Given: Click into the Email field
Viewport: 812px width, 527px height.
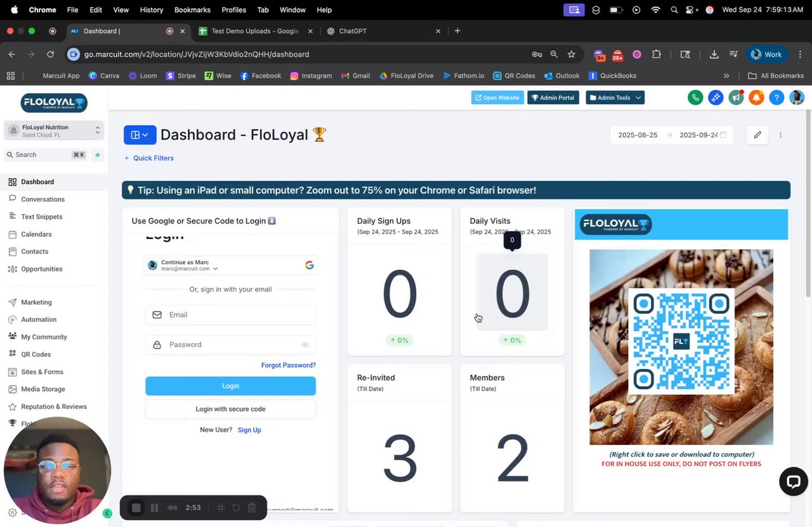Looking at the screenshot, I should point(230,315).
